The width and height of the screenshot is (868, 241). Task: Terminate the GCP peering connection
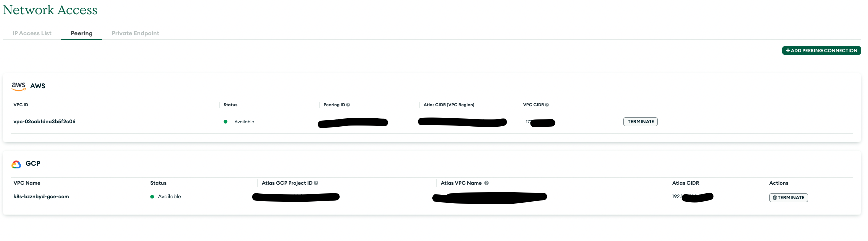[x=788, y=198]
